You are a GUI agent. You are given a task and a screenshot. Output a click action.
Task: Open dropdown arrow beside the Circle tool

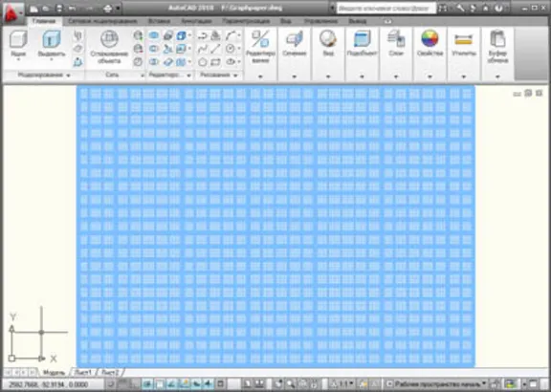pos(239,49)
